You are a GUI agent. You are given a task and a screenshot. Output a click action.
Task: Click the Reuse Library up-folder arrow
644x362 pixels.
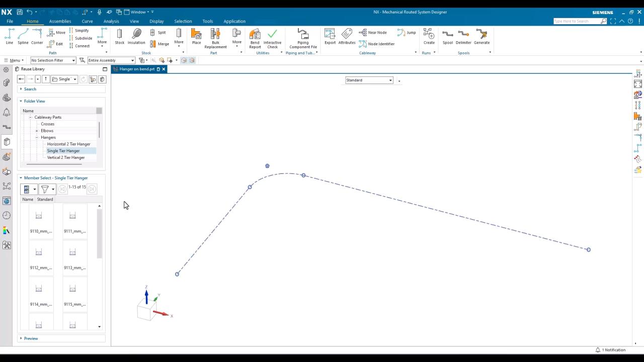(46, 79)
